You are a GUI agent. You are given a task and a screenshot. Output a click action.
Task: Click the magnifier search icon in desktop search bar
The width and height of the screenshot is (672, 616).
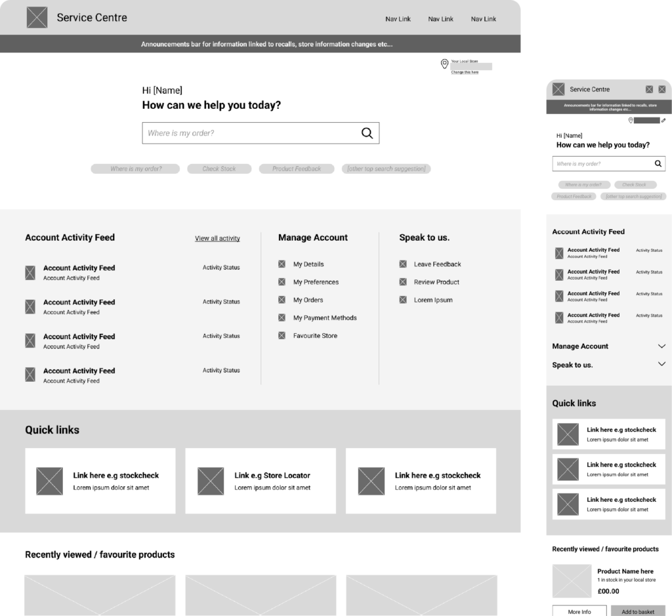(x=367, y=133)
